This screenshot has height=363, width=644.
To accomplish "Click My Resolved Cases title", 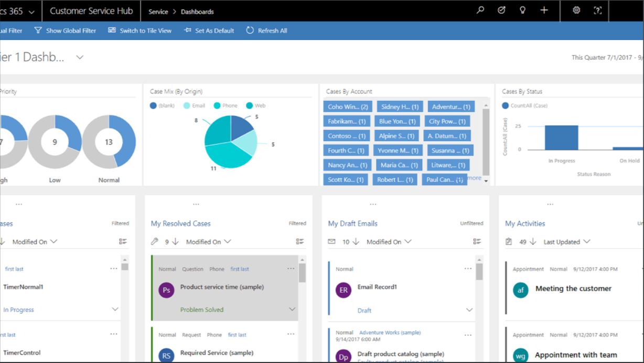I will (180, 223).
